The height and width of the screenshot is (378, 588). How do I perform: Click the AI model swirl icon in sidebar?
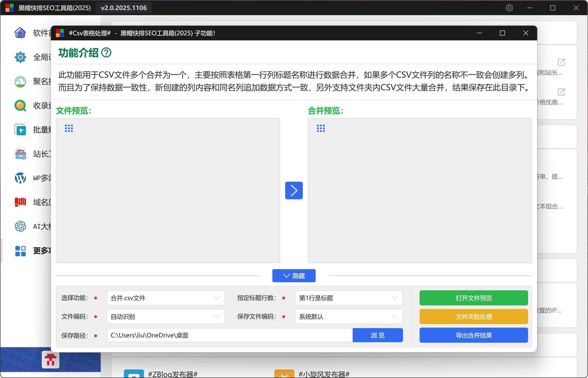20,226
